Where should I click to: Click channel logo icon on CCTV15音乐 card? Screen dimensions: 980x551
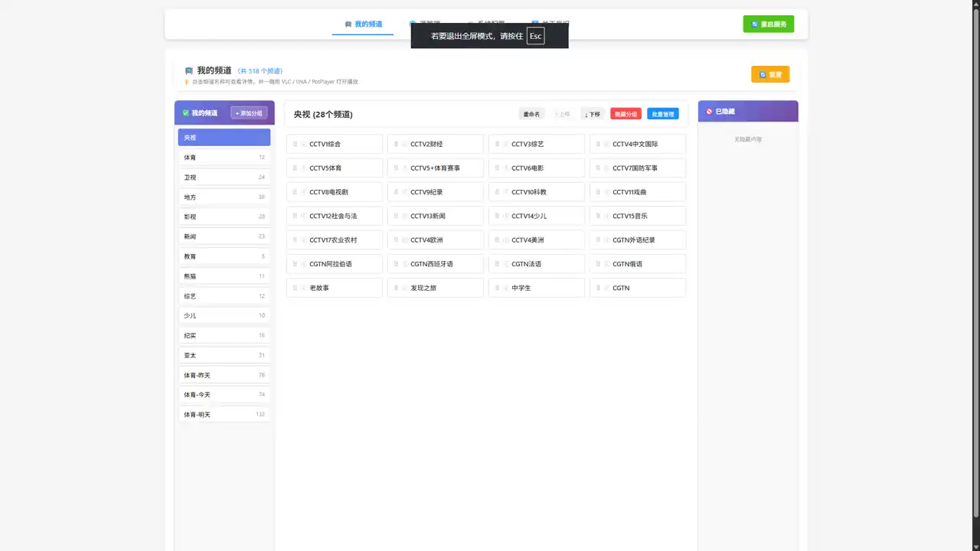(x=606, y=216)
